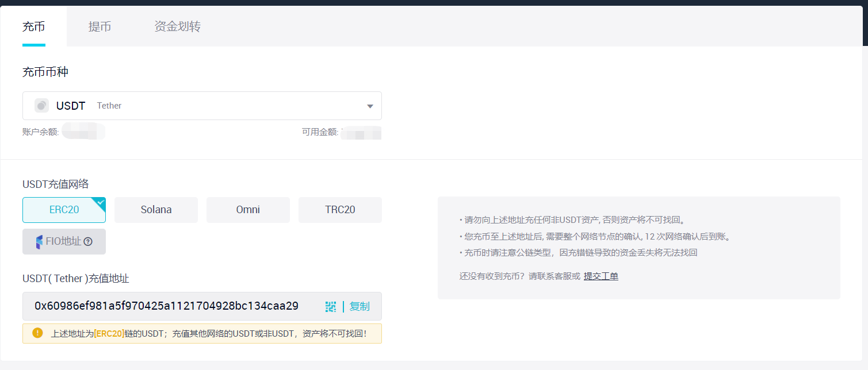This screenshot has width=868, height=370.
Task: Select the ERC20 deposit network
Action: (x=64, y=210)
